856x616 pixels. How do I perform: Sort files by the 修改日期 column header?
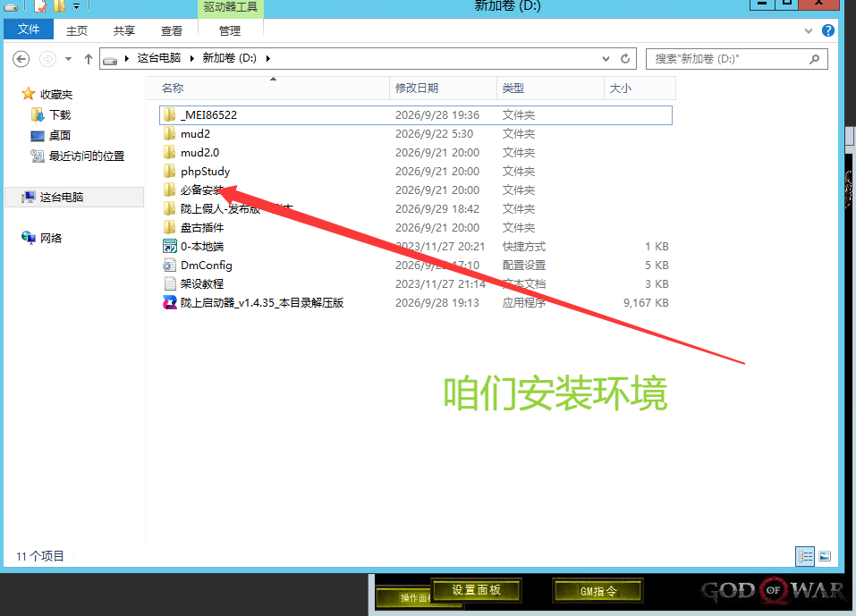click(443, 89)
